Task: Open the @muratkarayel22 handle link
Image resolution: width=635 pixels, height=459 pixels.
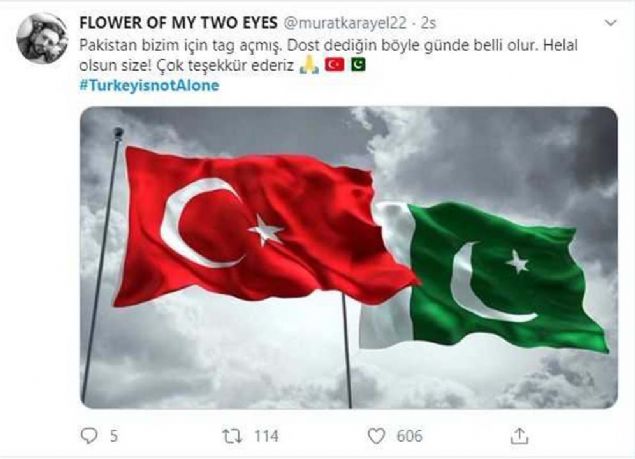Action: (x=344, y=23)
